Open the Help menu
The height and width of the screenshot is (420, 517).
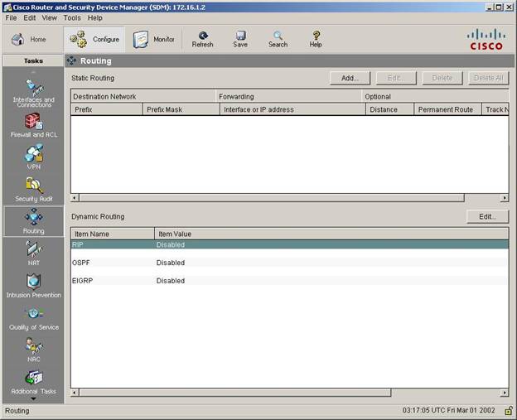click(95, 17)
